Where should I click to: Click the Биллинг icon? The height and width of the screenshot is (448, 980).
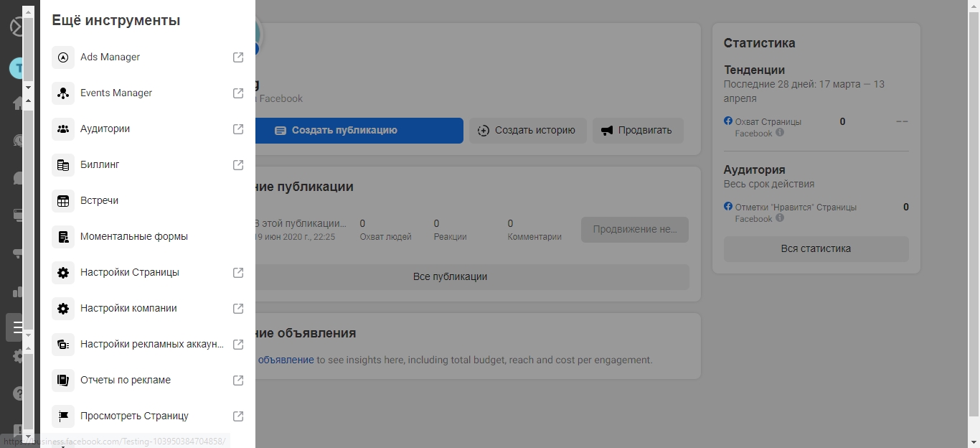pyautogui.click(x=63, y=165)
